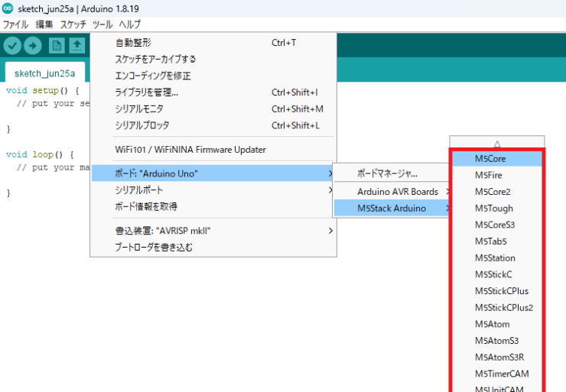Viewport: 566px width, 392px height.
Task: Select エンコーディングを修正 menu entry
Action: (x=213, y=76)
